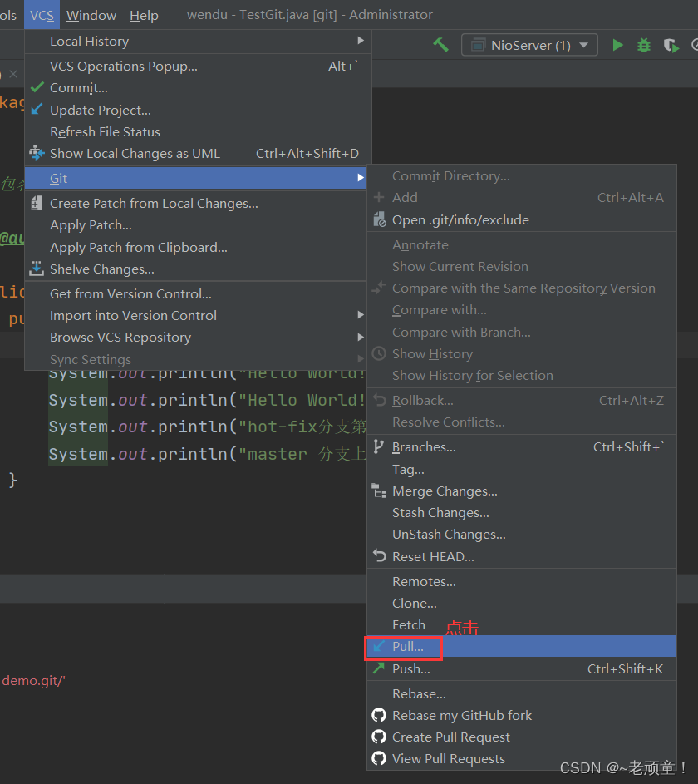
Task: Click the code line printing "hot-fix分支"
Action: point(208,427)
